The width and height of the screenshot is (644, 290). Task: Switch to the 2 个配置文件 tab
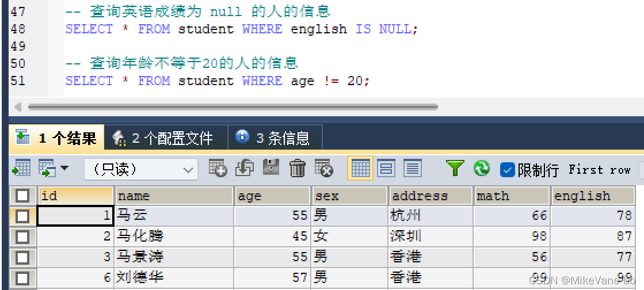pos(166,138)
